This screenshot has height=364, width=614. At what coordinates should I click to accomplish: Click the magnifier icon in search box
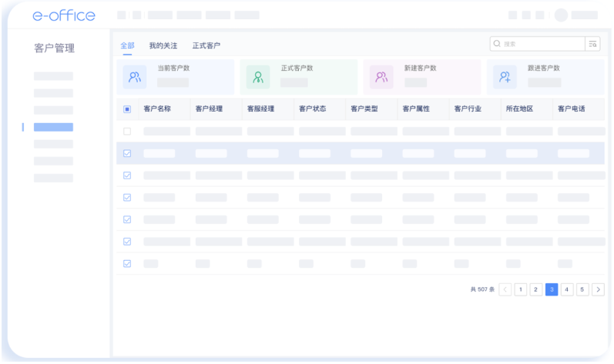click(497, 44)
